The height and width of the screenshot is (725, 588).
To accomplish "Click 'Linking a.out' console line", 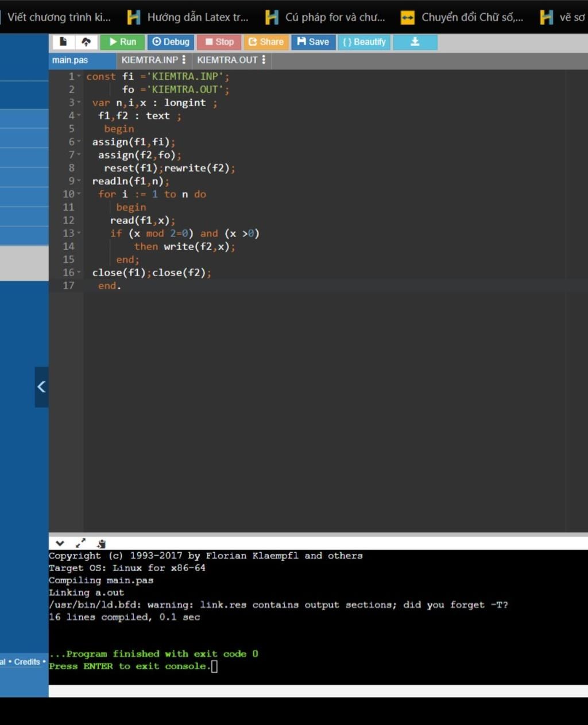I will (86, 592).
